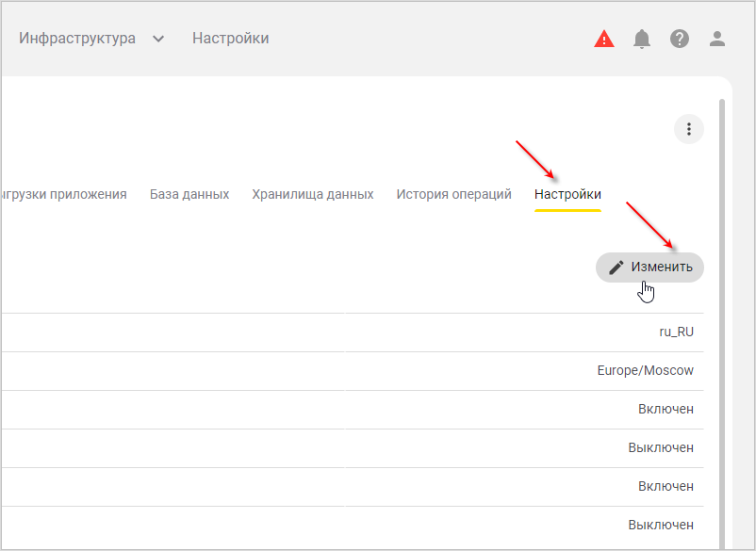The image size is (756, 551).
Task: Click the vertical scrollbar of the panel
Action: pos(722,323)
